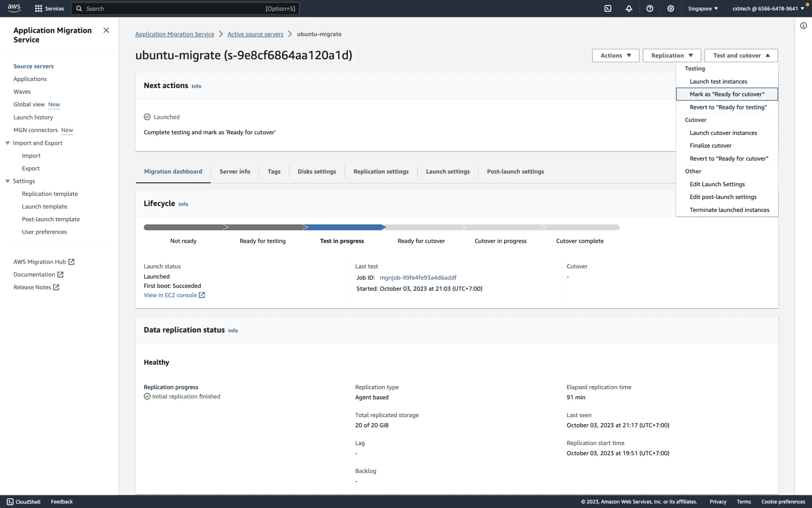Collapse the Import and Export section
This screenshot has height=508, width=812.
click(x=8, y=143)
